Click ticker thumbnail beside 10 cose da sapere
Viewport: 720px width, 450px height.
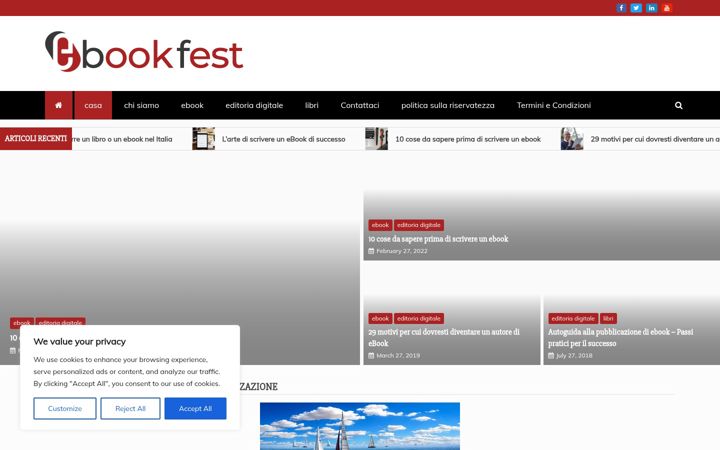tap(377, 139)
